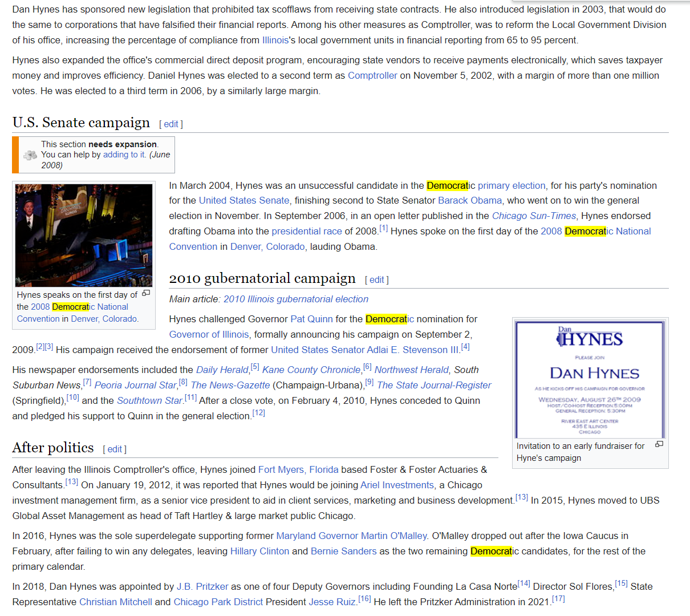Screen dimensions: 690x616
Task: Enlarge the Denver convention photo via its icon
Action: point(146,293)
